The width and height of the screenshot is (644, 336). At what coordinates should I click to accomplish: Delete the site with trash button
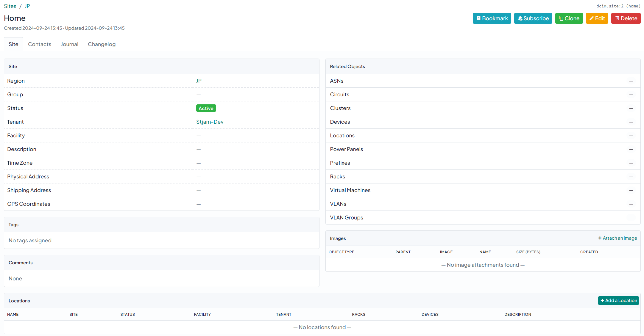(626, 18)
